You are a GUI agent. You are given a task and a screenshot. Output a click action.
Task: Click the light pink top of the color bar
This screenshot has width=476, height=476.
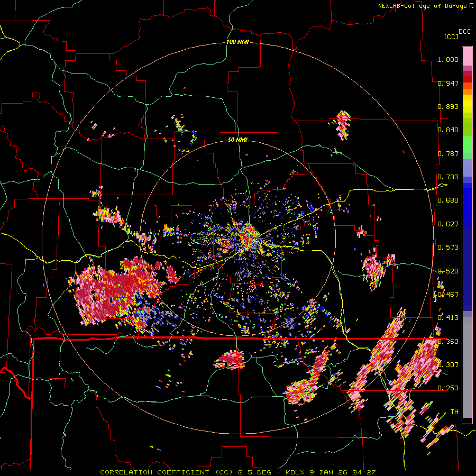click(467, 57)
